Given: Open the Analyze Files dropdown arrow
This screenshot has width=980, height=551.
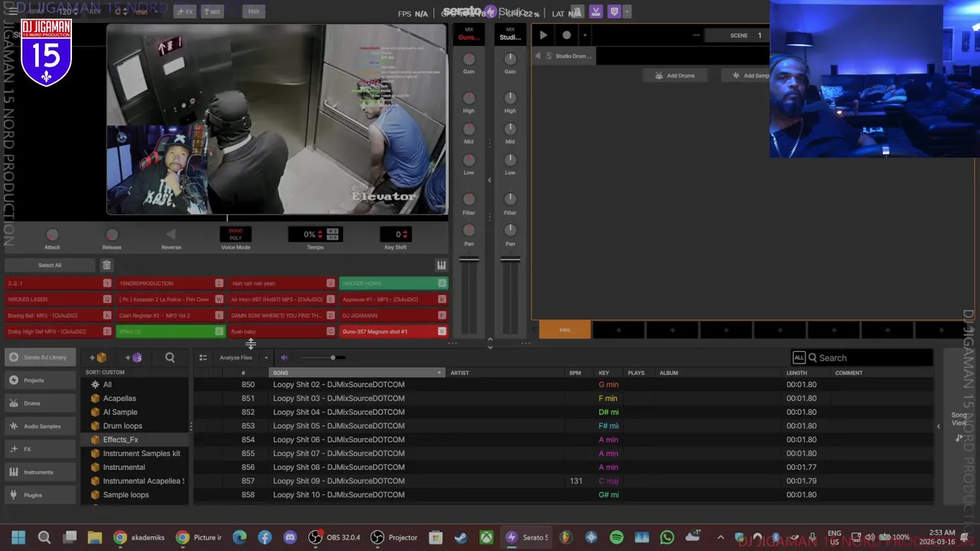Looking at the screenshot, I should [x=266, y=357].
